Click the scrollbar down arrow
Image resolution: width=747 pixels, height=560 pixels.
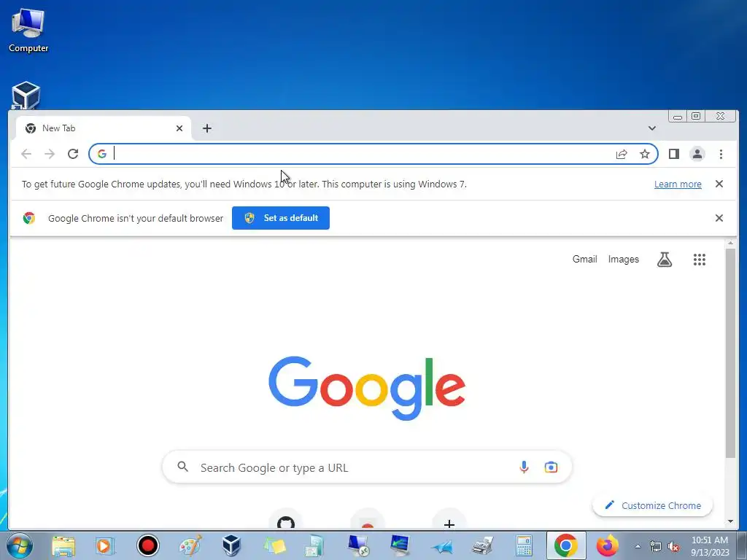(729, 521)
